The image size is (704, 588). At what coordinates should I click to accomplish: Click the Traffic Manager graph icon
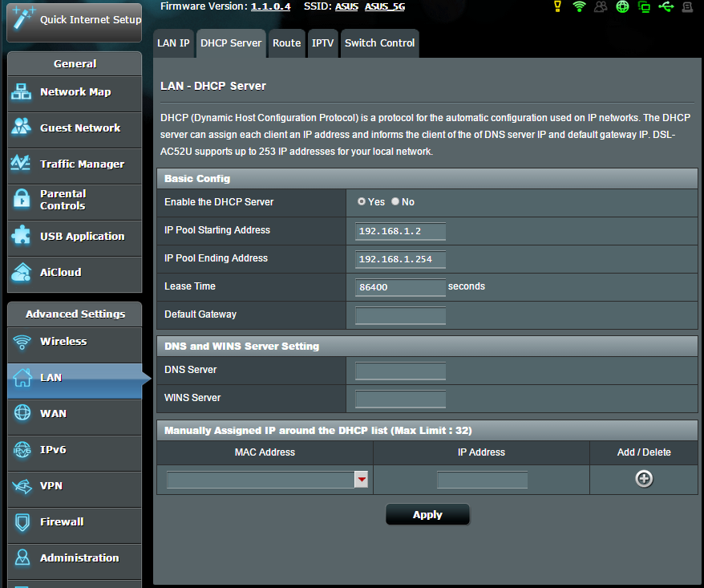tap(21, 163)
